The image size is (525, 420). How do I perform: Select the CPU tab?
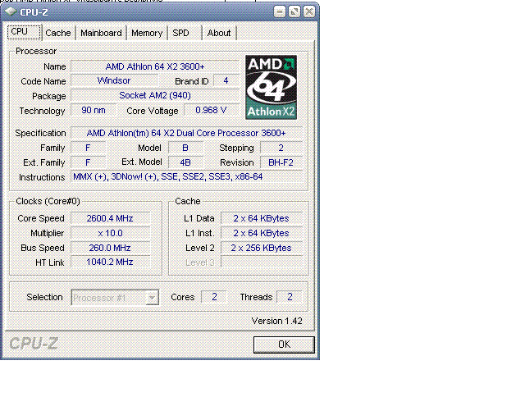pos(24,32)
